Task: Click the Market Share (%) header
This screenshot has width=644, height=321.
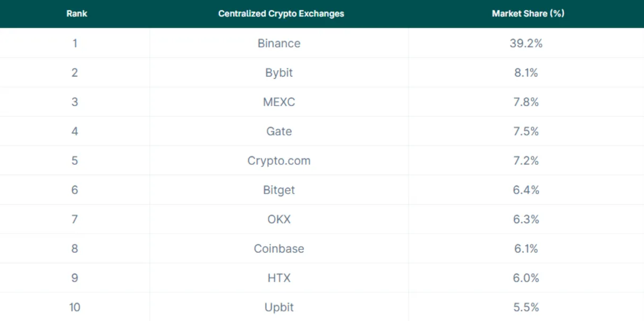Action: (x=528, y=14)
